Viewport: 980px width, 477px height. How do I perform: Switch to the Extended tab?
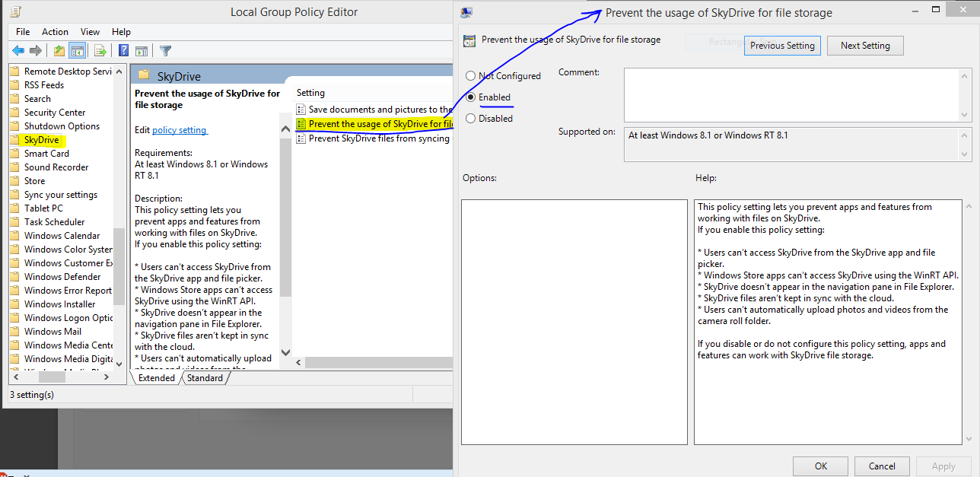click(x=156, y=378)
